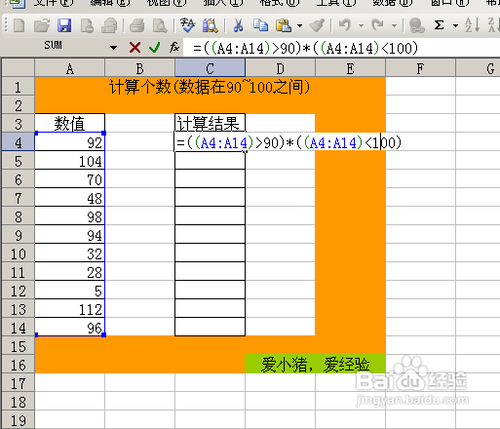Select column C header
Screen dimensions: 500x429
pos(210,69)
